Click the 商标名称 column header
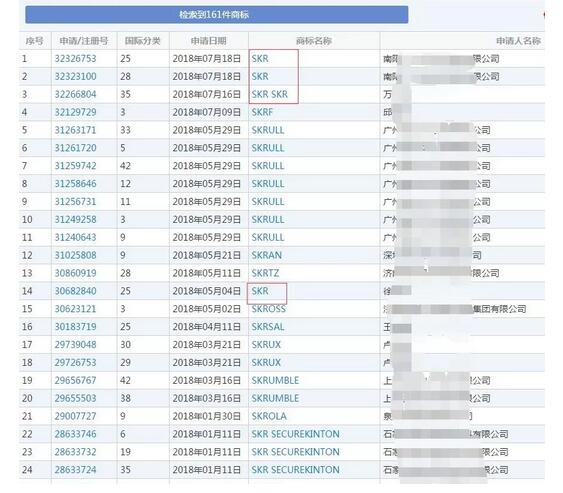 314,41
